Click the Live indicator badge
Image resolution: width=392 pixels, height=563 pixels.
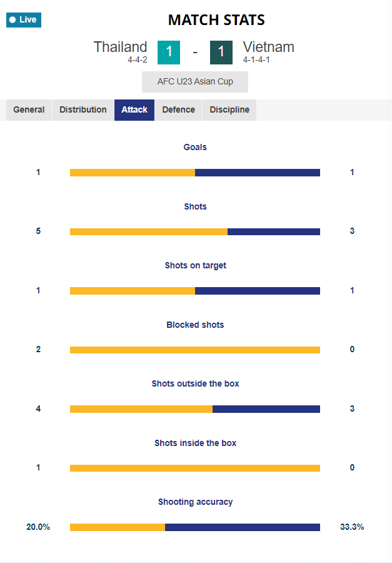tap(24, 20)
